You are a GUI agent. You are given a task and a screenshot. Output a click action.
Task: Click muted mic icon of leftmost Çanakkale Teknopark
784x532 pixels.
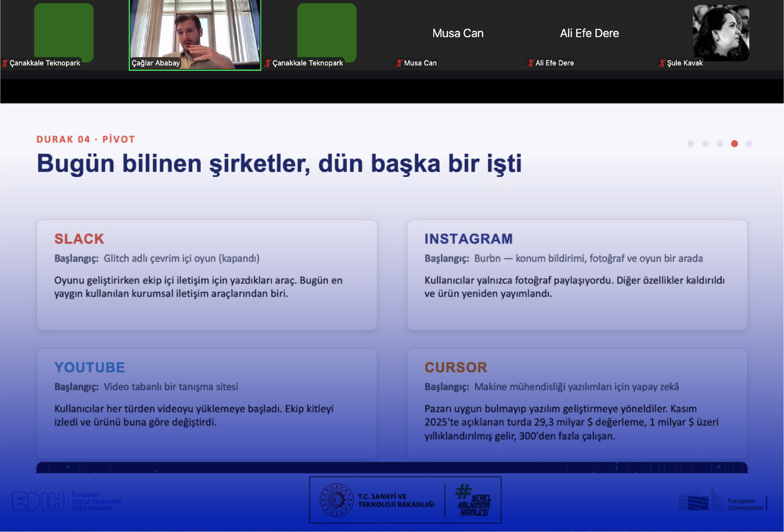[5, 63]
